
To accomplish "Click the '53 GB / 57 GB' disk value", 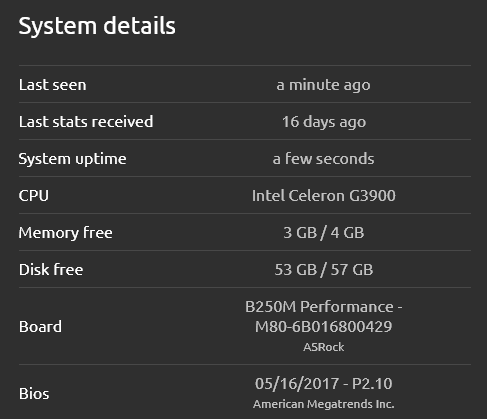I will click(x=324, y=270).
